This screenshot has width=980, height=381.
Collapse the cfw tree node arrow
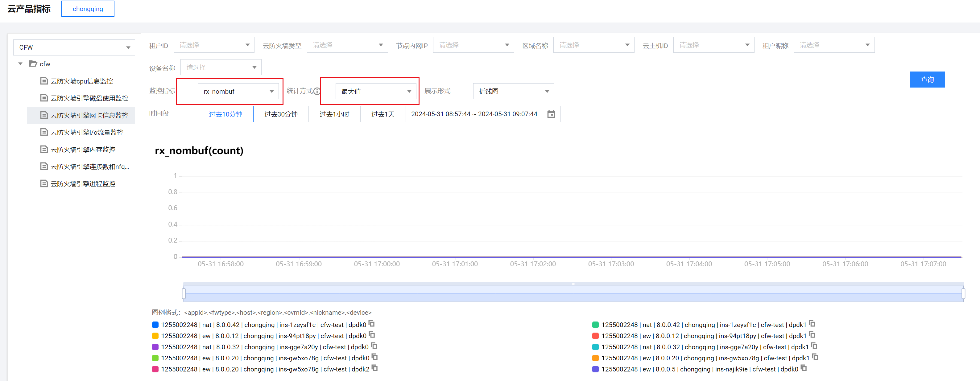21,64
